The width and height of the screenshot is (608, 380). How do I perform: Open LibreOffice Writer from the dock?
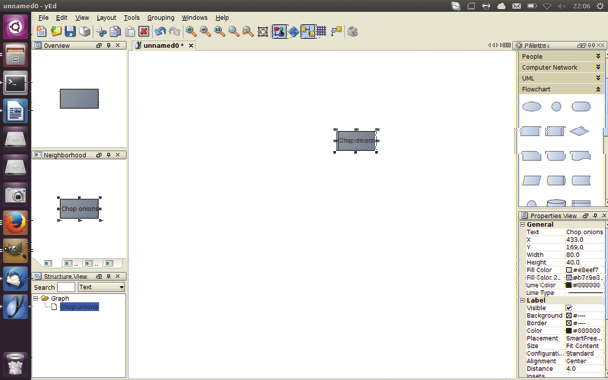tap(16, 111)
